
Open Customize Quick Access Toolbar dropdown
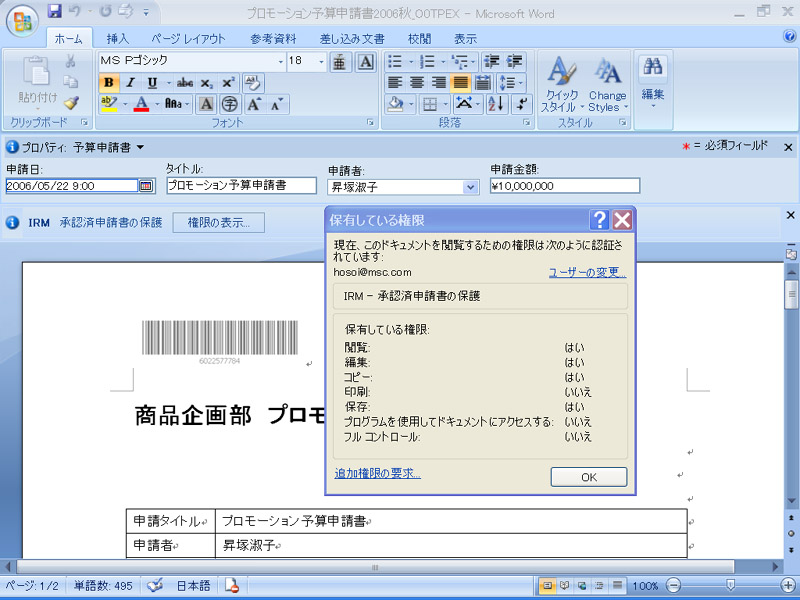pos(146,12)
